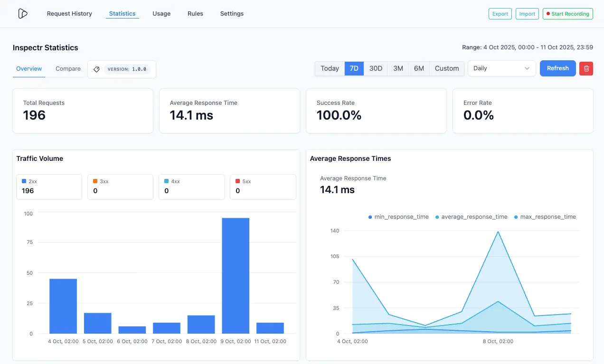The width and height of the screenshot is (604, 364).
Task: Start Recording requests
Action: tap(568, 14)
